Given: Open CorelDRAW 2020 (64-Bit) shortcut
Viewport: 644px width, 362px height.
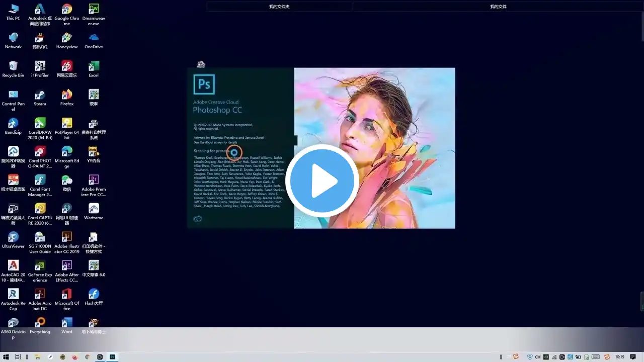Looking at the screenshot, I should (40, 129).
